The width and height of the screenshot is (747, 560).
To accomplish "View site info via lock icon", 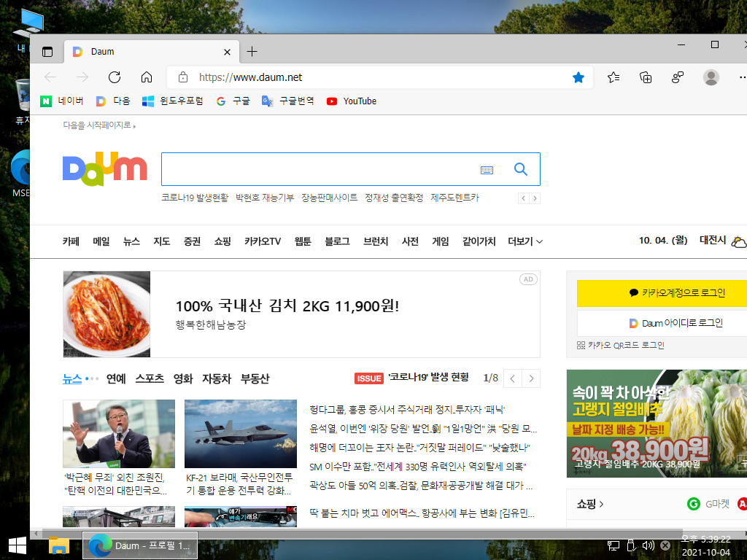I will [183, 77].
